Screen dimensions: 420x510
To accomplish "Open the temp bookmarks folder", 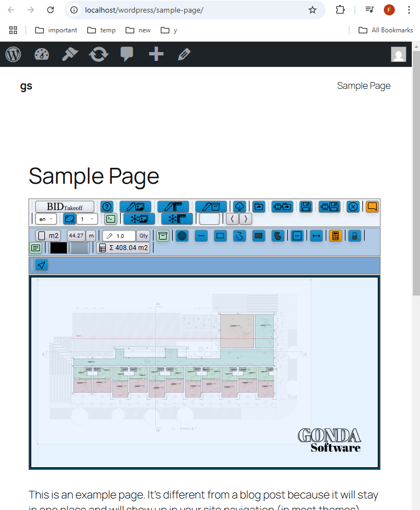I will pyautogui.click(x=101, y=30).
